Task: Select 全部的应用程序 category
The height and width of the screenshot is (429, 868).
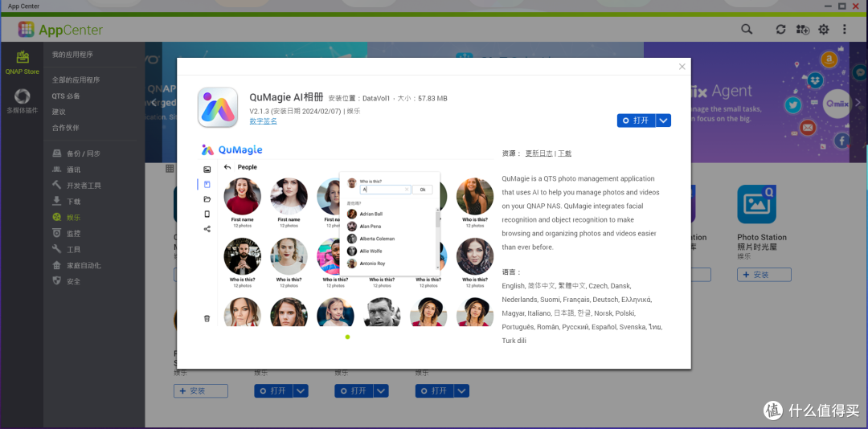Action: [76, 80]
